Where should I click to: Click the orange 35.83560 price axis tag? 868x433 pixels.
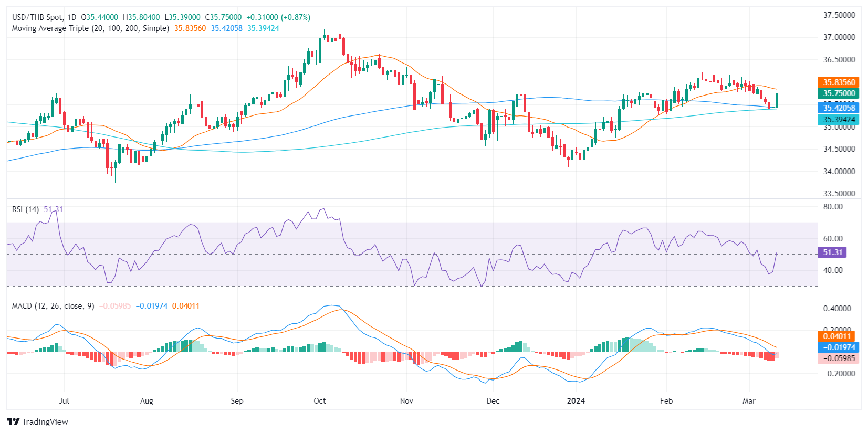[x=839, y=82]
